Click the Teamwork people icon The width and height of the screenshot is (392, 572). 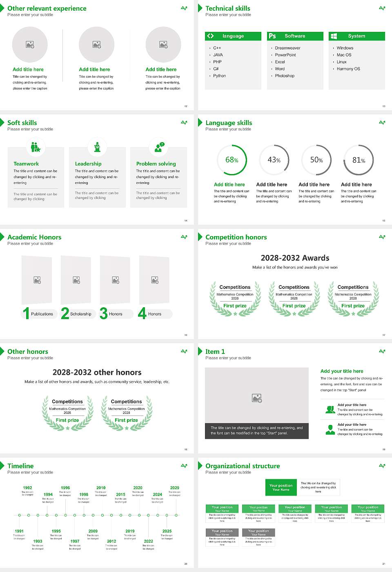point(36,147)
